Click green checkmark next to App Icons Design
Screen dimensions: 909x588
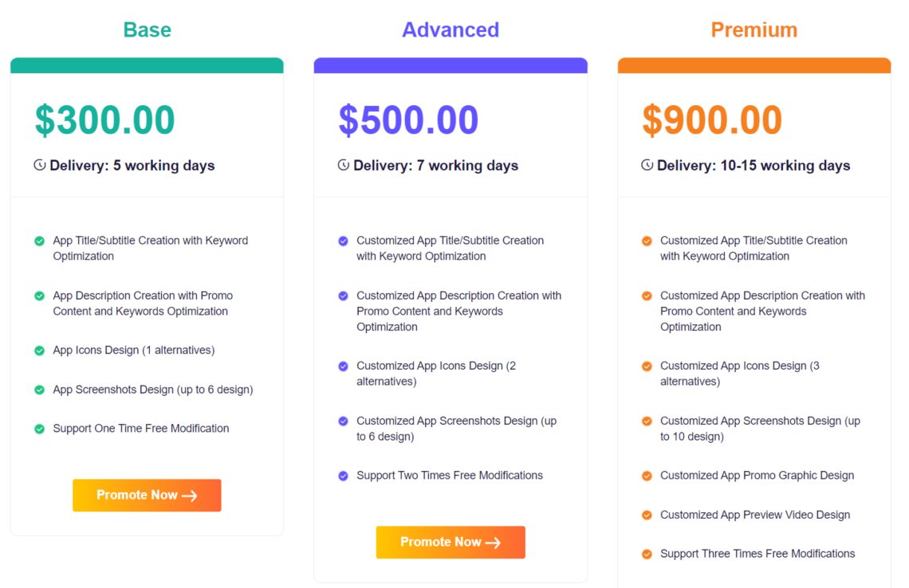point(39,351)
